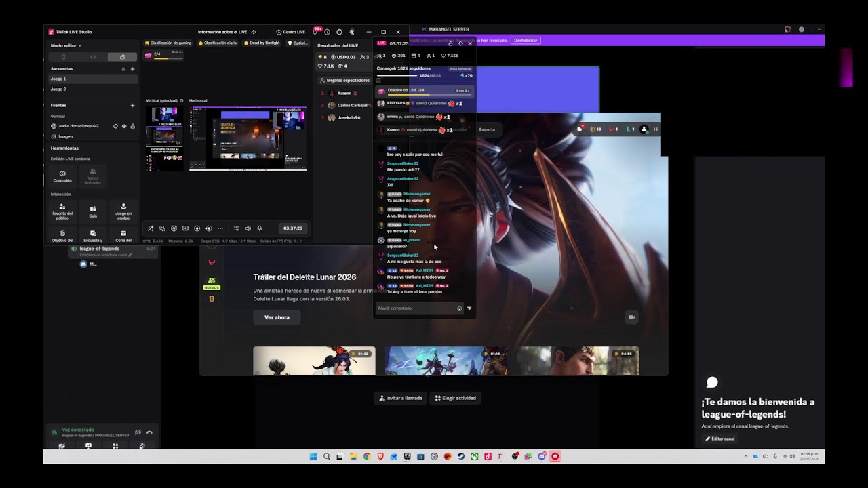868x488 pixels.
Task: Open the Esports tab in League client
Action: click(487, 129)
